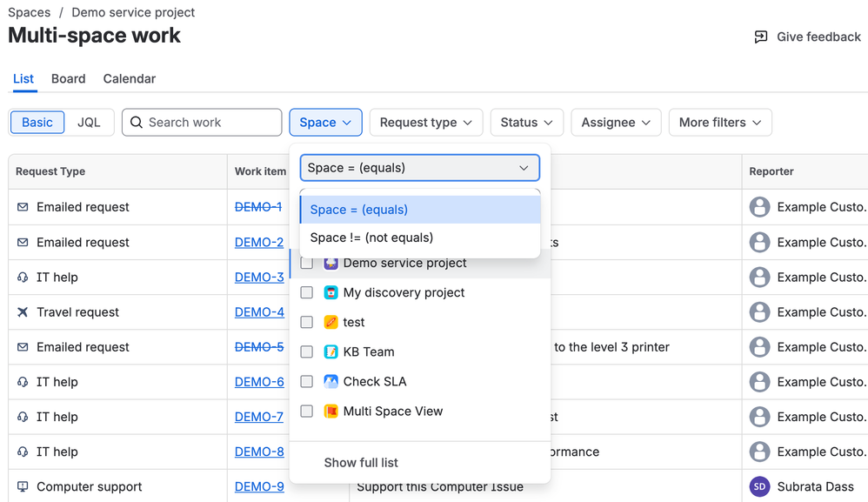This screenshot has height=502, width=868.
Task: Open the Assignee filter dropdown
Action: tap(616, 123)
